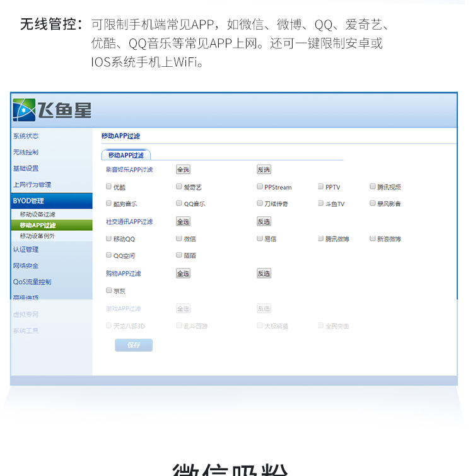This screenshot has height=476, width=473.
Task: Click the 飞鱼星 logo icon
Action: 25,110
